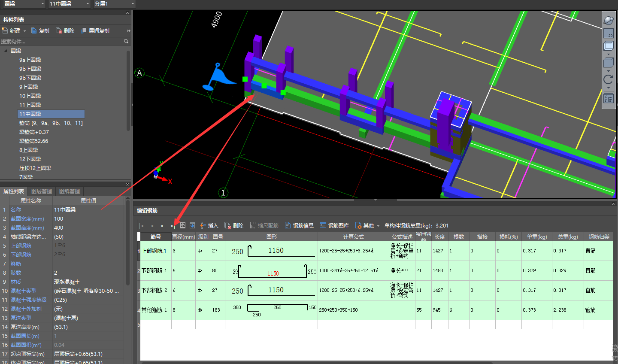The image size is (618, 364).
Task: Switch viewport to 2D view
Action: coord(609,33)
